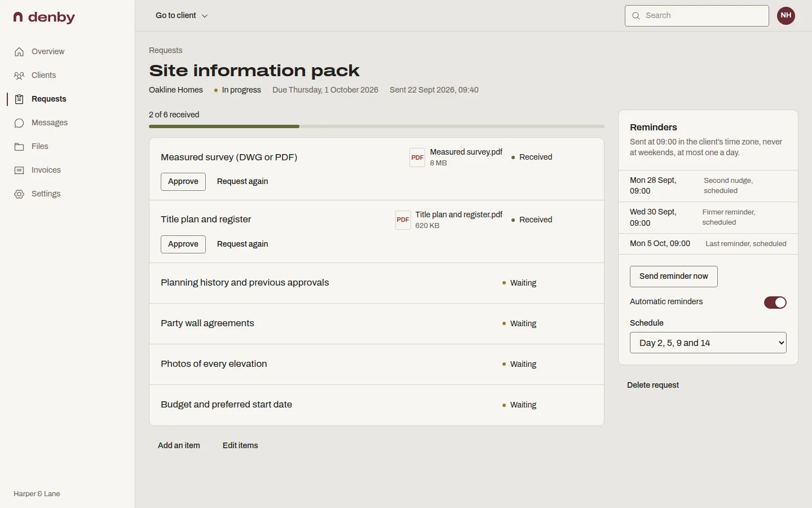Approve the Title plan and register item
812x508 pixels.
pos(183,244)
